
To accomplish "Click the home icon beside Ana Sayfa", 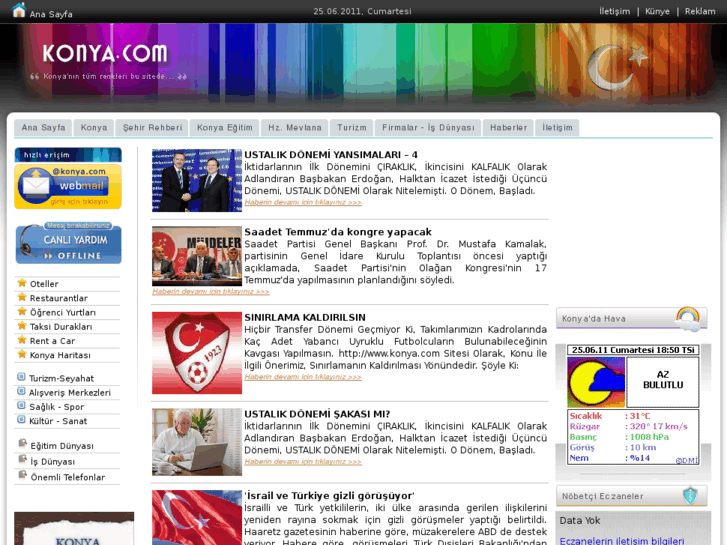I will (x=19, y=10).
